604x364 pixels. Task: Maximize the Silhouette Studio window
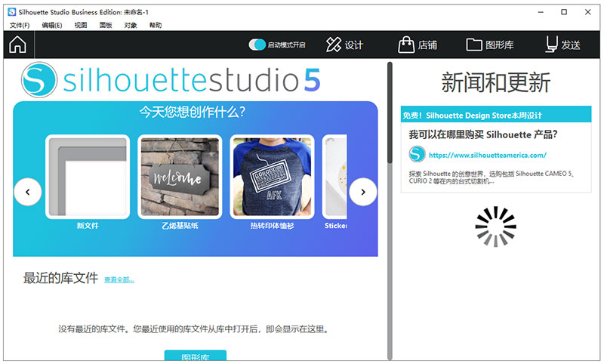pos(564,12)
